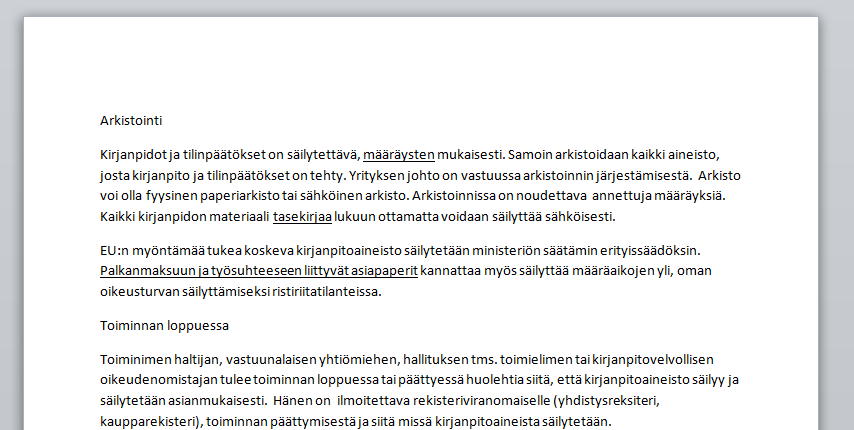Click the word "kaupparekisteri),"

click(151, 422)
